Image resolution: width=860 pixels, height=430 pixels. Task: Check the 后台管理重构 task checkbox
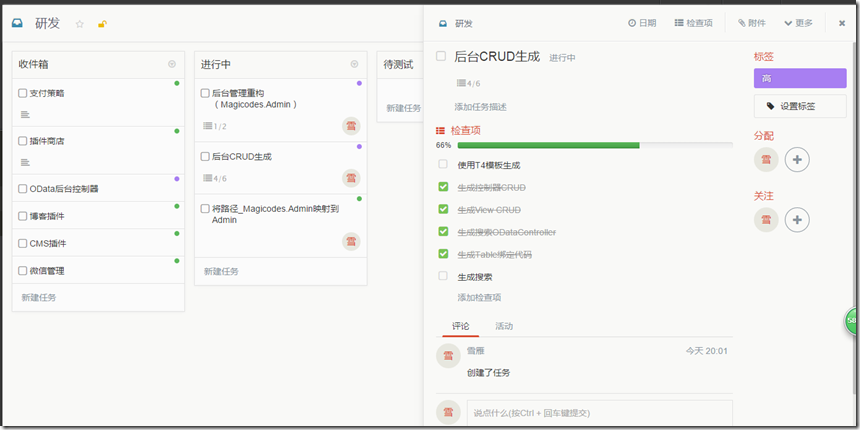click(205, 93)
